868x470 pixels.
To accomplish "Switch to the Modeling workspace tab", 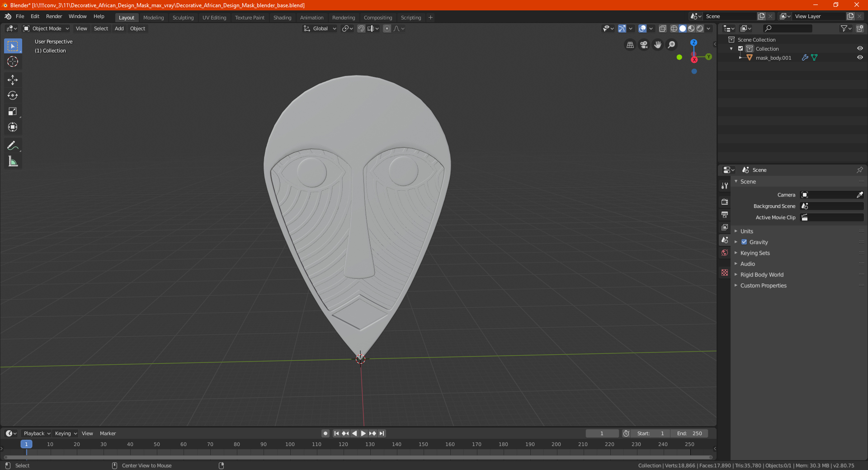I will [x=153, y=18].
